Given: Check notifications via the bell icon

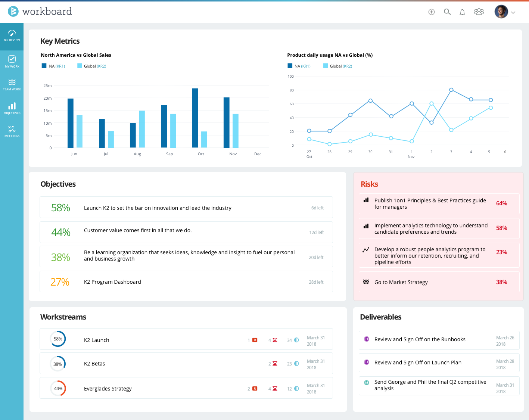Looking at the screenshot, I should 462,12.
